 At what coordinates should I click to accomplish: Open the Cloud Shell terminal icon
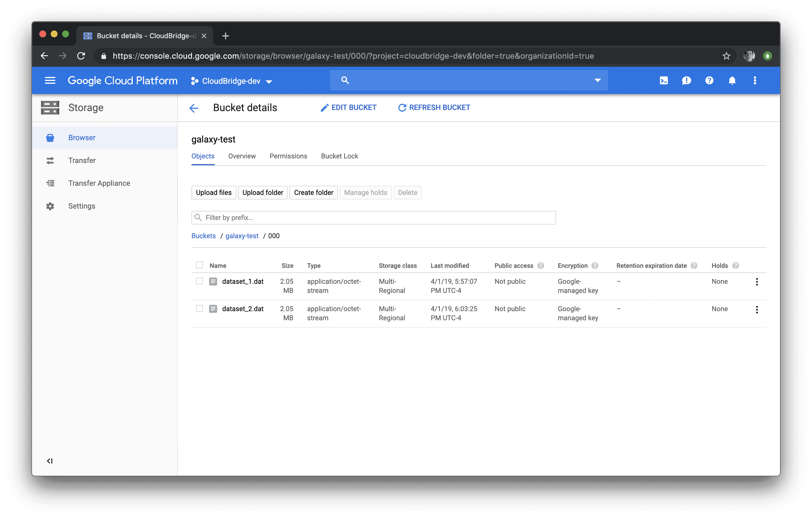tap(663, 81)
